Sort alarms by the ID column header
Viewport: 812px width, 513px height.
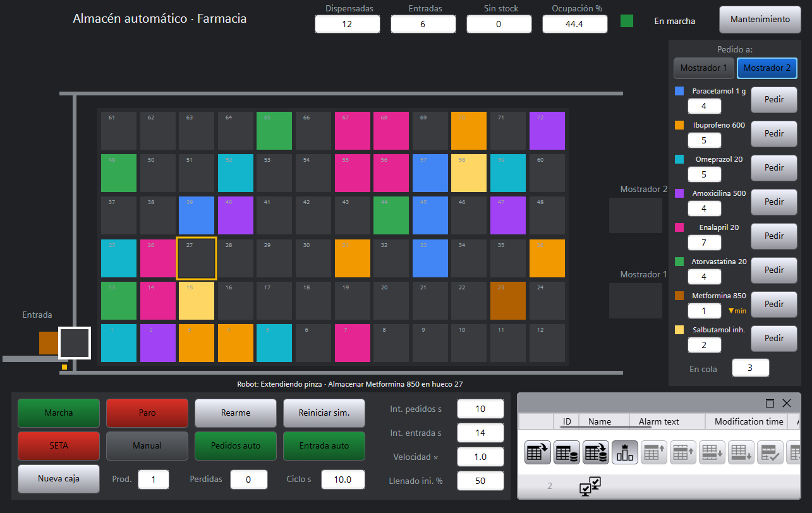click(567, 421)
